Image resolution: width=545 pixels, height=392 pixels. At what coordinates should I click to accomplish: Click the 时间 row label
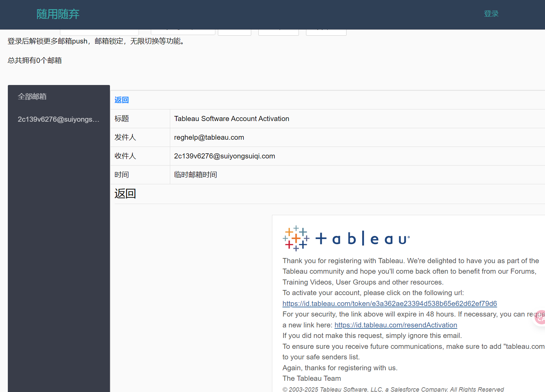[122, 175]
